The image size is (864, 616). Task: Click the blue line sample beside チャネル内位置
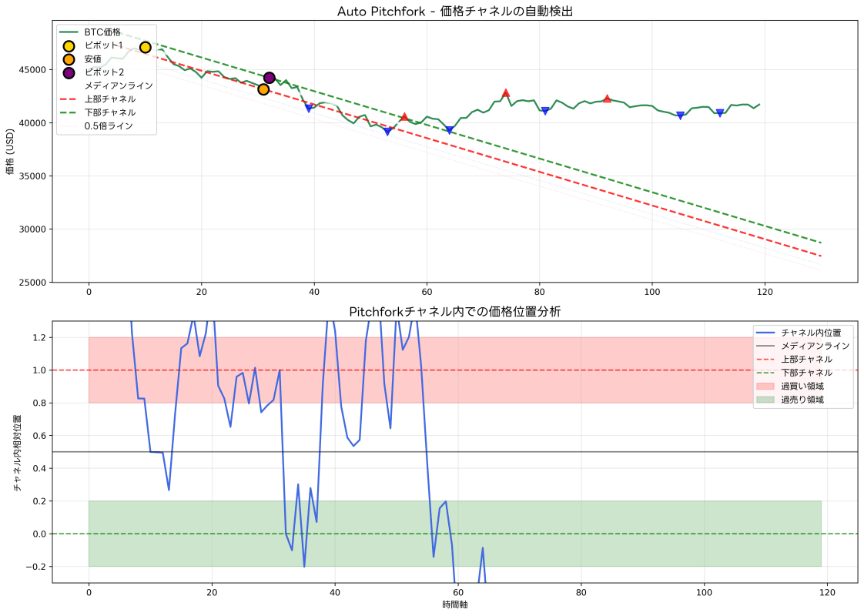pyautogui.click(x=766, y=333)
